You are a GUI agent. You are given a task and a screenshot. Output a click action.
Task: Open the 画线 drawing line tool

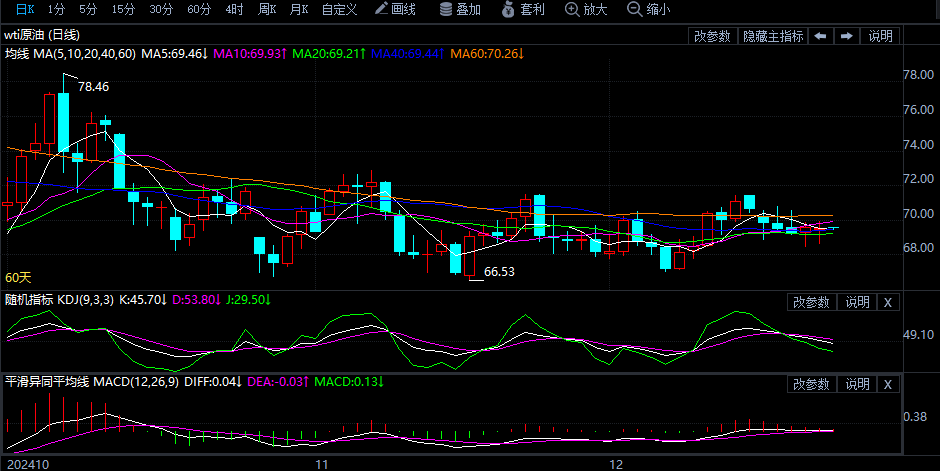click(394, 10)
